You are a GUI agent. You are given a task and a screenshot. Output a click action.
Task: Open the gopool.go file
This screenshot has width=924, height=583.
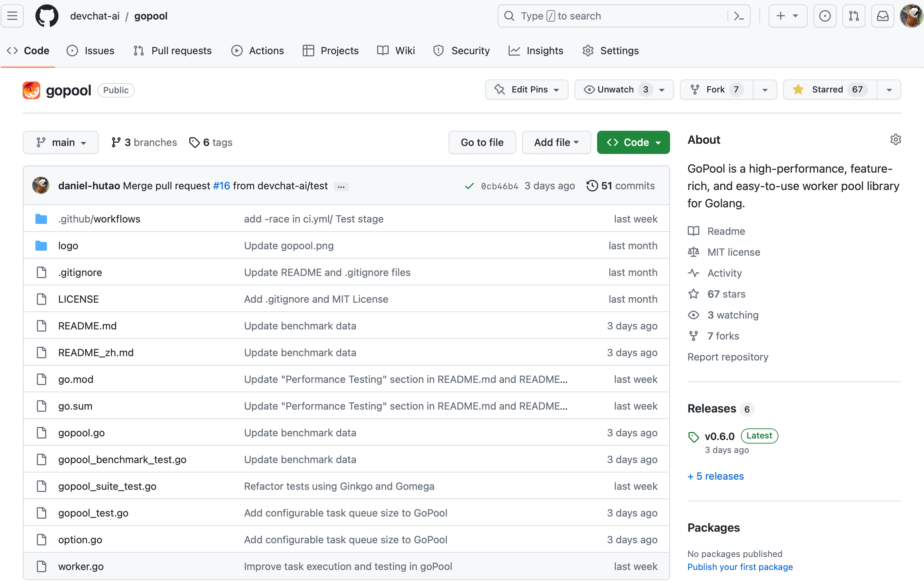coord(81,432)
